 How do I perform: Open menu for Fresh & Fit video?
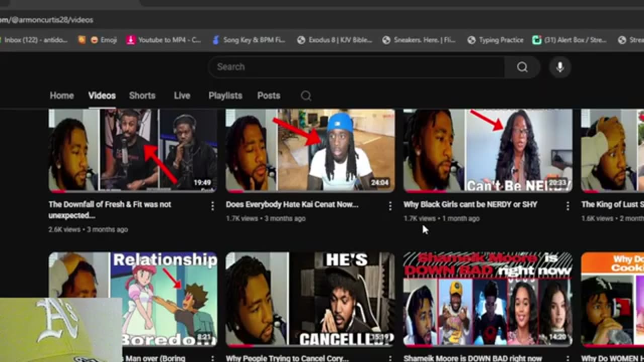[x=212, y=206]
